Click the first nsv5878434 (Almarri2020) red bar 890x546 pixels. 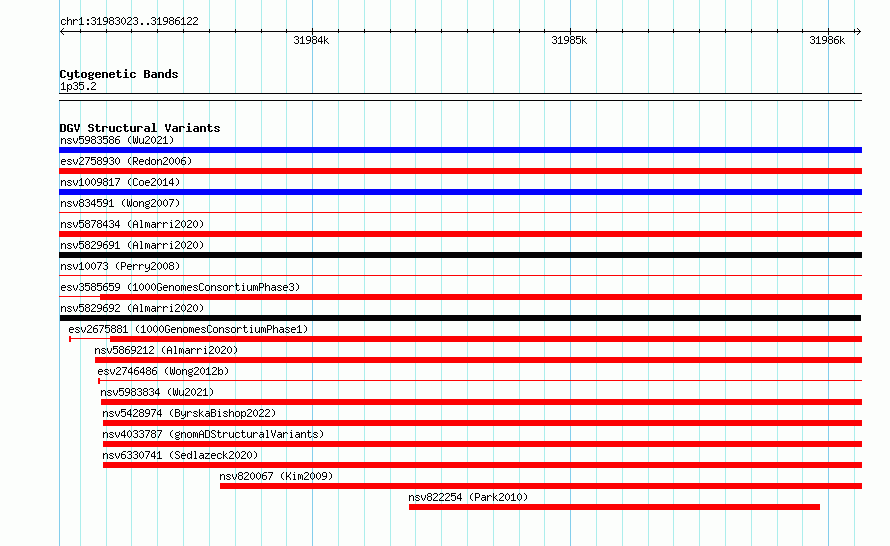coord(460,234)
